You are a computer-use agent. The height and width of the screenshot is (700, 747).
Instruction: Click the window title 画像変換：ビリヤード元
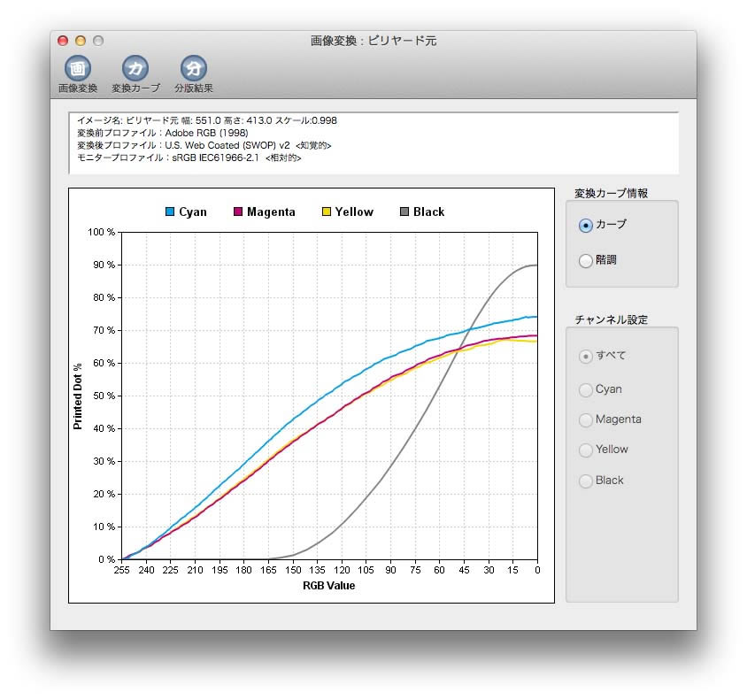373,41
